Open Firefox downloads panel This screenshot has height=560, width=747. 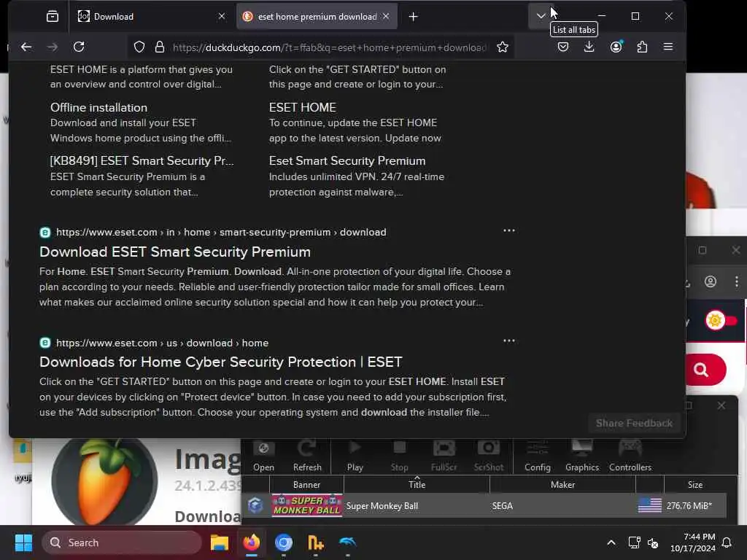click(589, 47)
